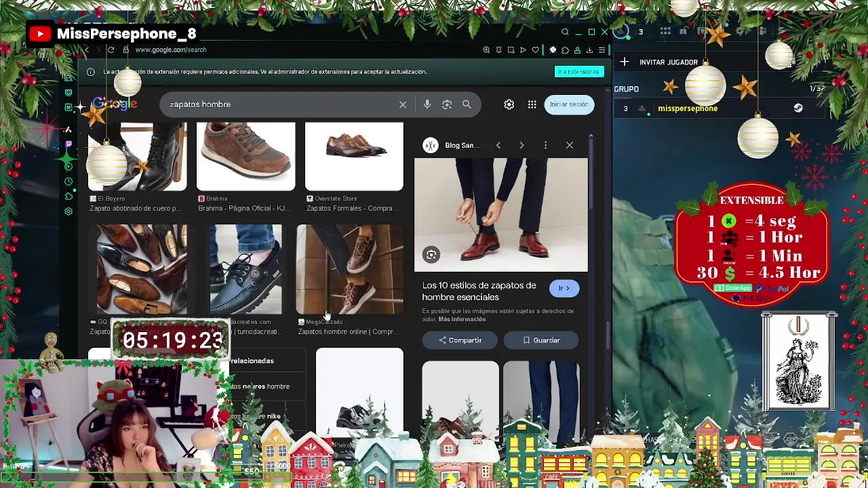Click the pin icon in browser toolbar

(x=498, y=49)
